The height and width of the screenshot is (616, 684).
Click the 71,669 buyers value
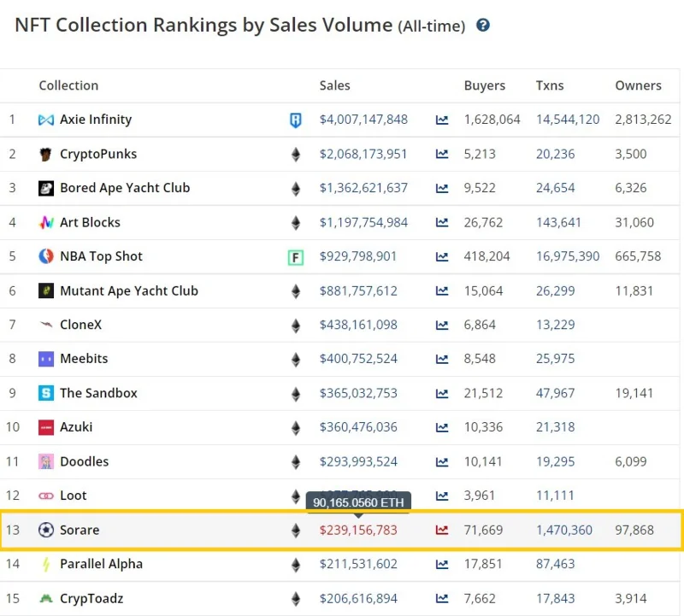click(x=483, y=530)
